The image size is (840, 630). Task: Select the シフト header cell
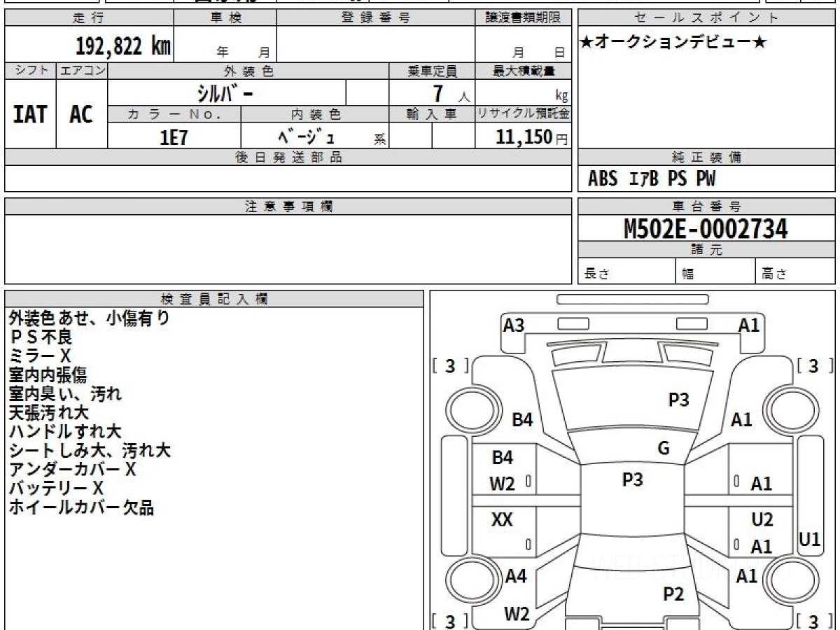[31, 71]
